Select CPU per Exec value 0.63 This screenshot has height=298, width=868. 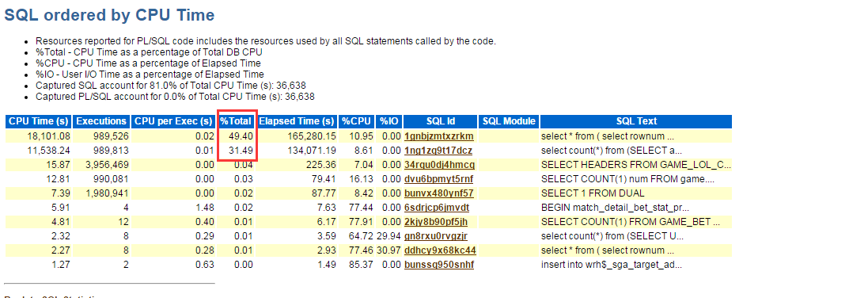[x=205, y=265]
